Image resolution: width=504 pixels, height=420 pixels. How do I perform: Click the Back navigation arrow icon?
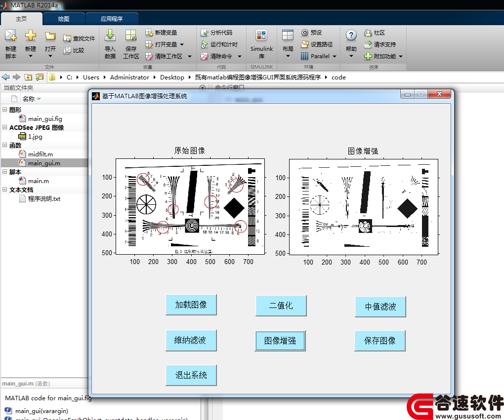point(5,77)
